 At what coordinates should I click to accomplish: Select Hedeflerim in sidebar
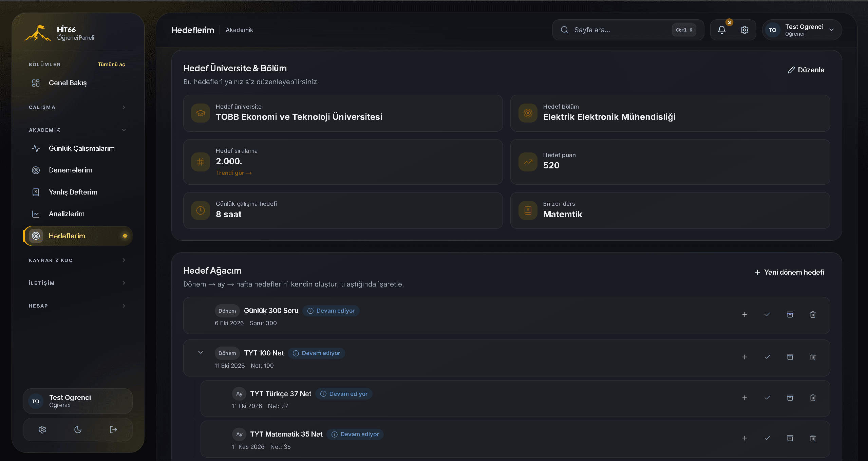click(78, 236)
